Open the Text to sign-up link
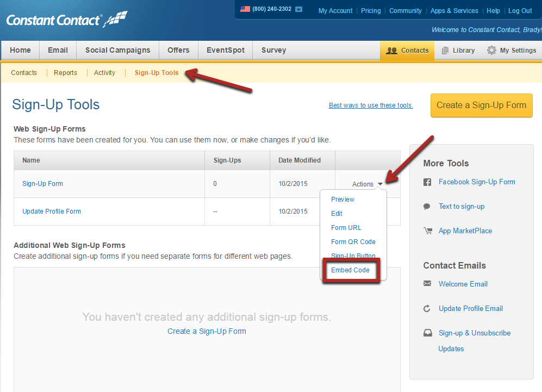Viewport: 542px width, 392px height. tap(462, 207)
